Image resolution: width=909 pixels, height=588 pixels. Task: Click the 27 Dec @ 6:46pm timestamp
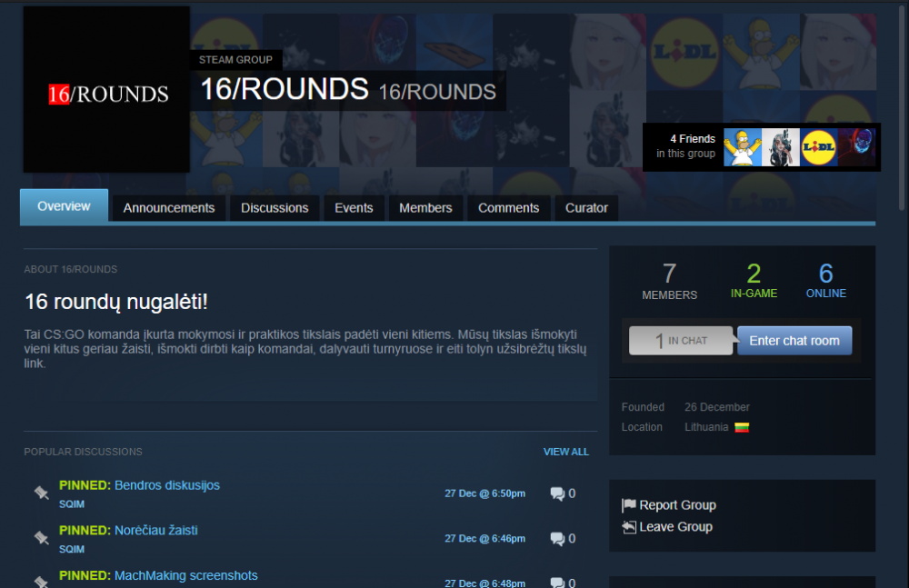[485, 539]
